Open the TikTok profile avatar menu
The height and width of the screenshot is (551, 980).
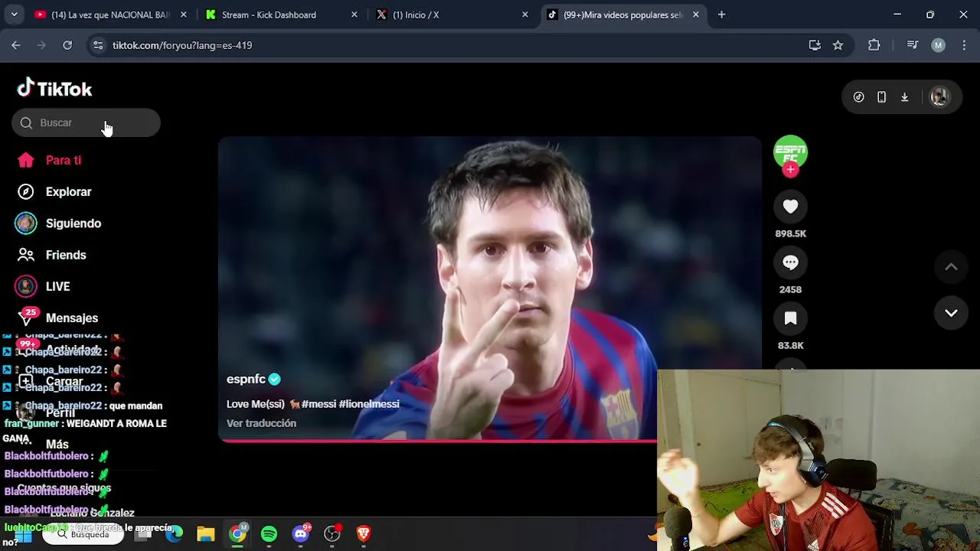pyautogui.click(x=939, y=97)
